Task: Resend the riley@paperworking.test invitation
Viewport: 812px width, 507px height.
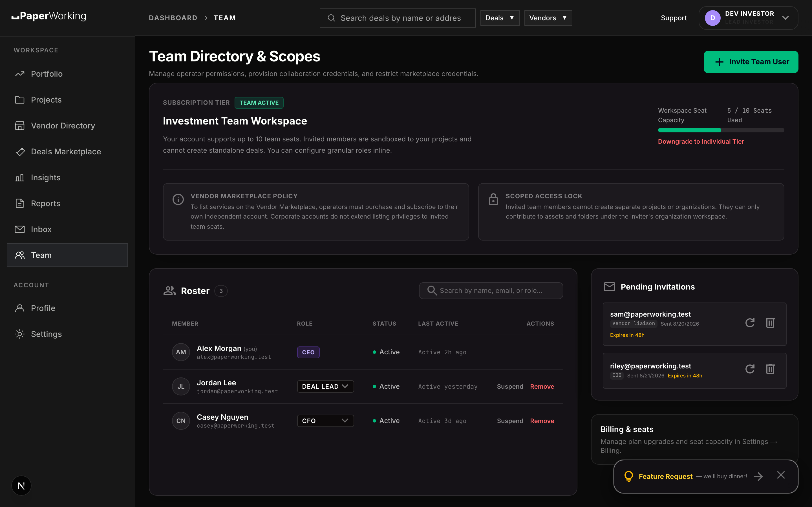Action: click(x=750, y=369)
